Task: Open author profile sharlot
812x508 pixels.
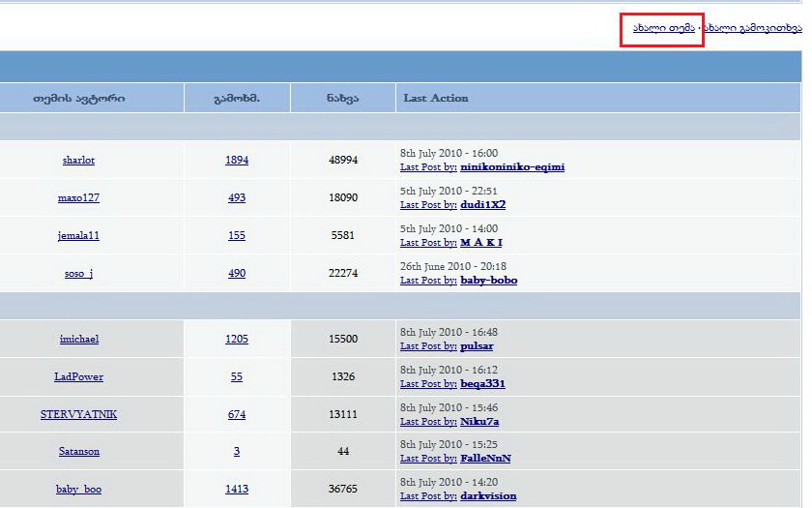Action: 78,161
